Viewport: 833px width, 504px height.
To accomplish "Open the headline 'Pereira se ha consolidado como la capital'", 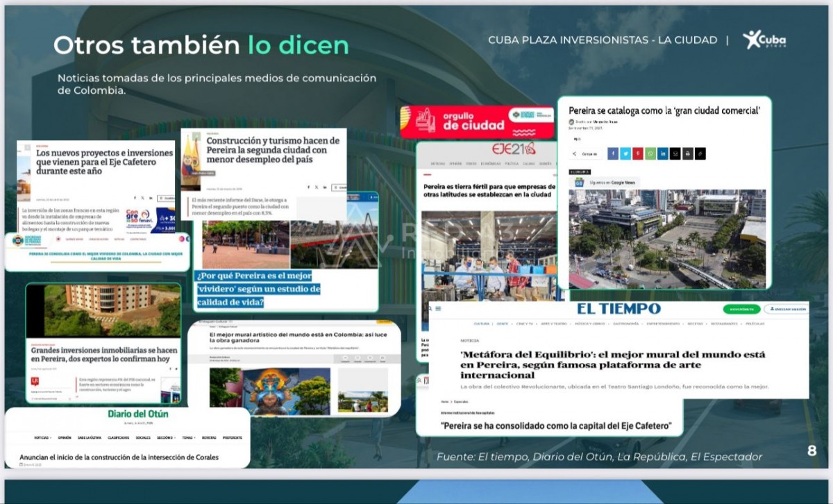I will pyautogui.click(x=556, y=425).
